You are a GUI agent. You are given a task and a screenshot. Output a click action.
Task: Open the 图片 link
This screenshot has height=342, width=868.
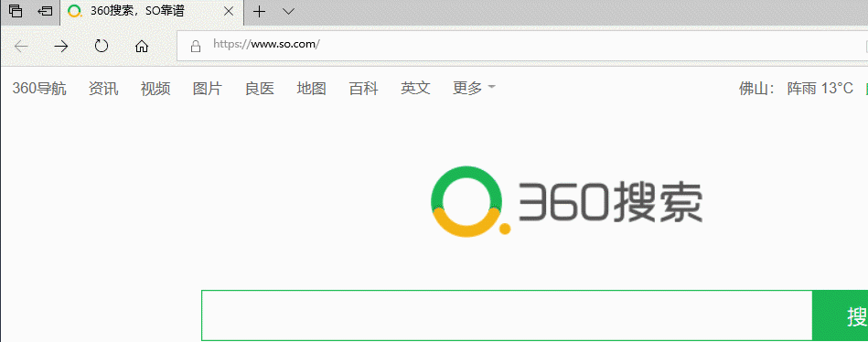[x=208, y=89]
